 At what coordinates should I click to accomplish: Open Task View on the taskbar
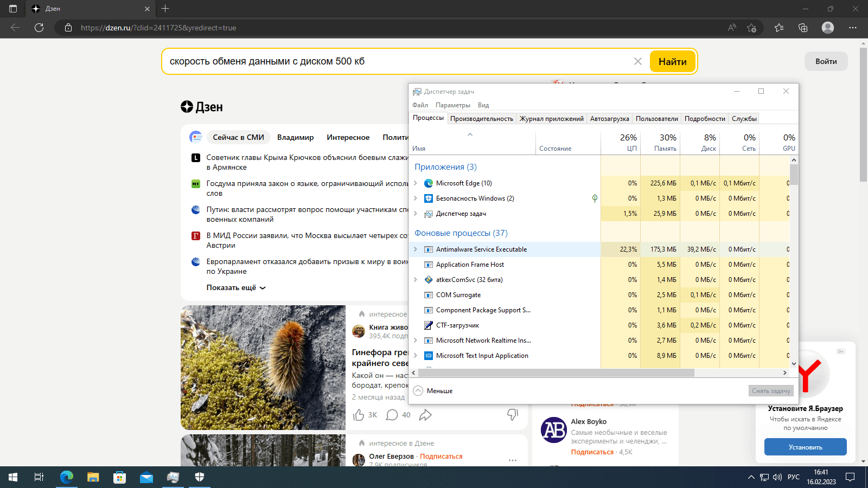pos(39,477)
